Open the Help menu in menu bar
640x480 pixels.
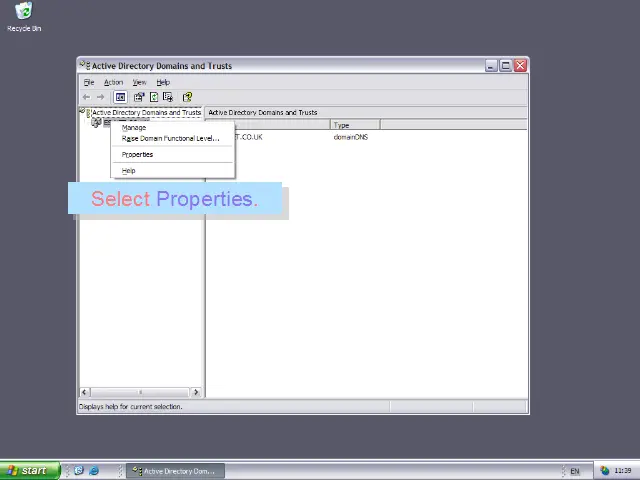[163, 82]
